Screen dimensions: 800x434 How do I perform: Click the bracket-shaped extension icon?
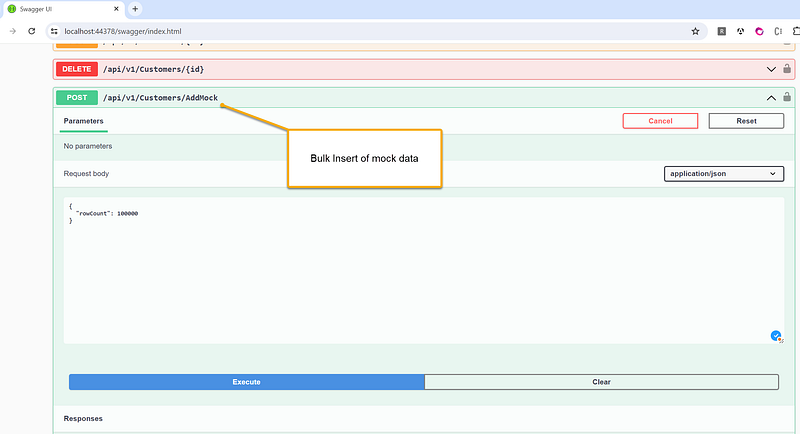(x=778, y=31)
